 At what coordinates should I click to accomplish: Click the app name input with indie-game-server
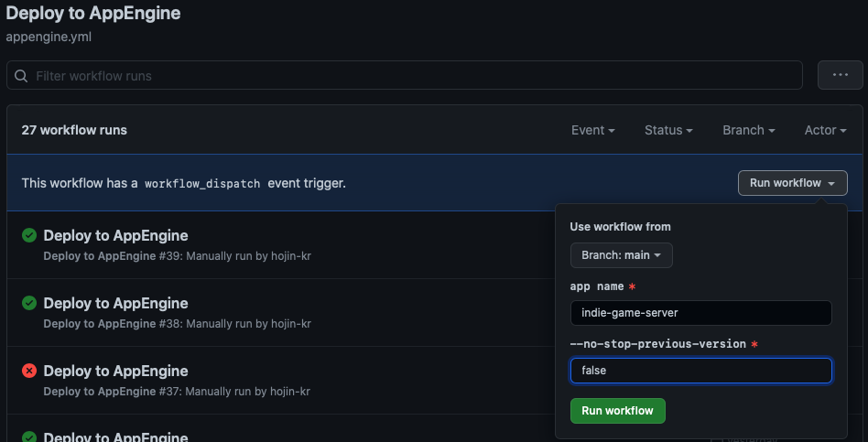pyautogui.click(x=700, y=313)
